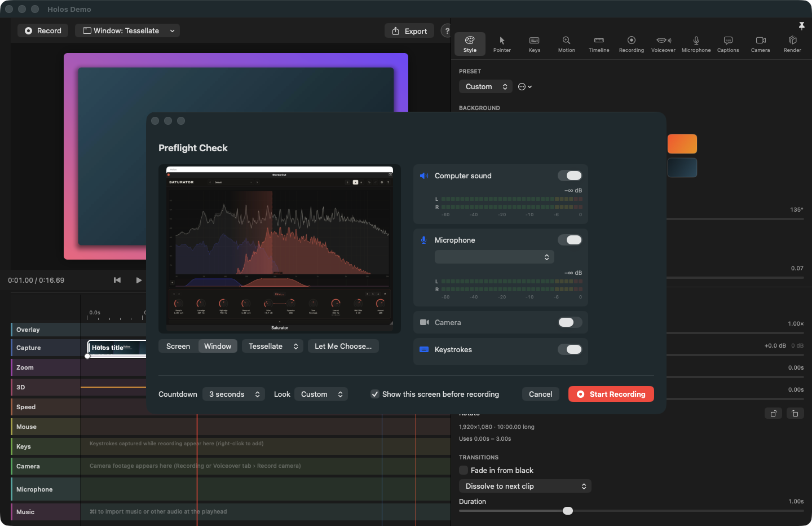Toggle Computer sound switch
The width and height of the screenshot is (812, 526).
(570, 176)
